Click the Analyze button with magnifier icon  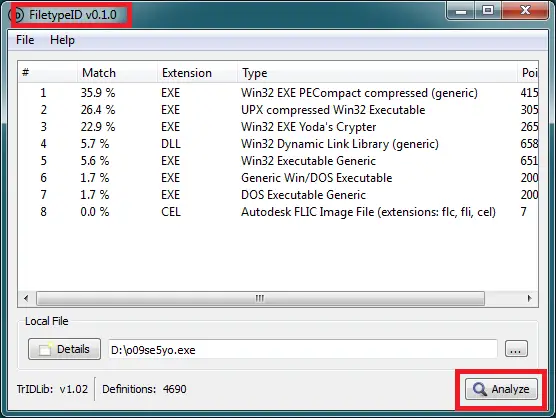point(501,389)
